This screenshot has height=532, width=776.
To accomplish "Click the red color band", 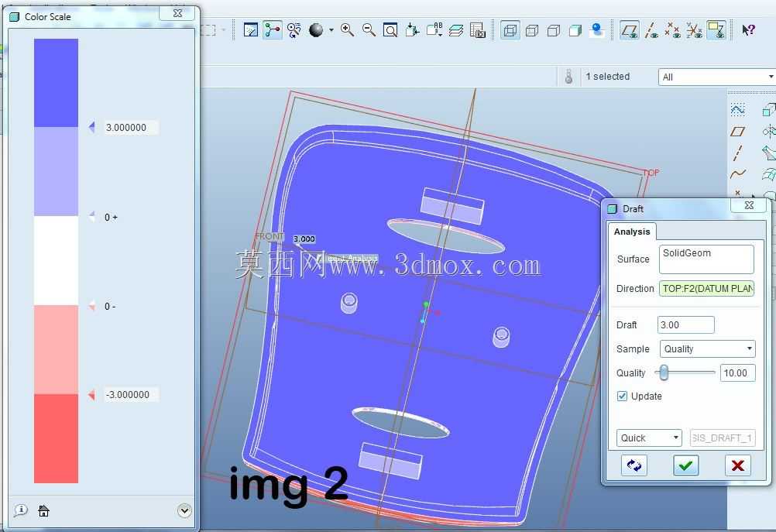I will [56, 438].
